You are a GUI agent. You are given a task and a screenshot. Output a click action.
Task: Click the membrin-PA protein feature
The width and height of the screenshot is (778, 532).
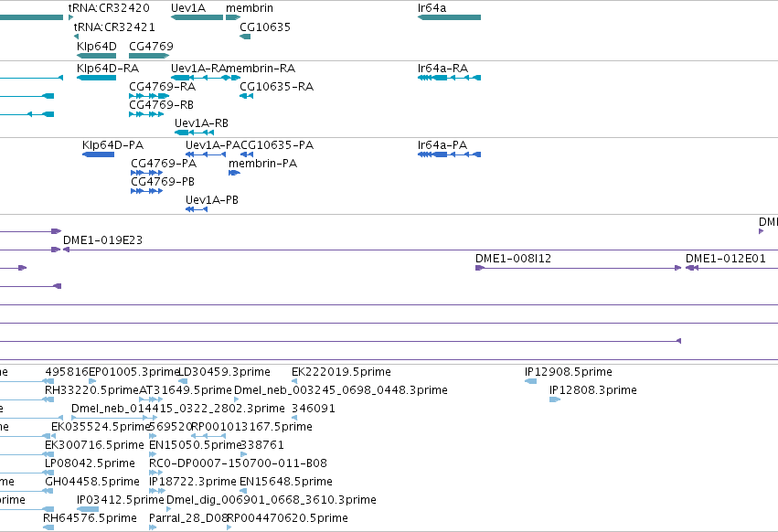tap(234, 173)
